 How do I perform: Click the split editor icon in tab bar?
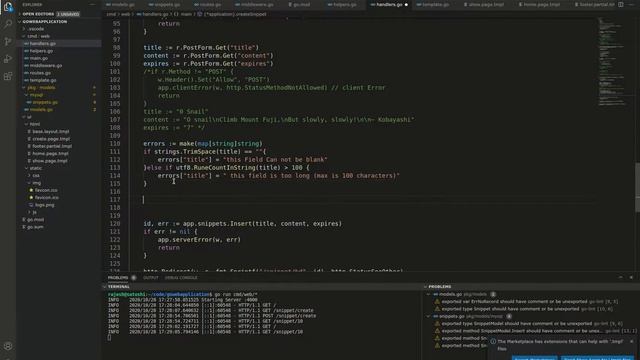pyautogui.click(x=620, y=4)
